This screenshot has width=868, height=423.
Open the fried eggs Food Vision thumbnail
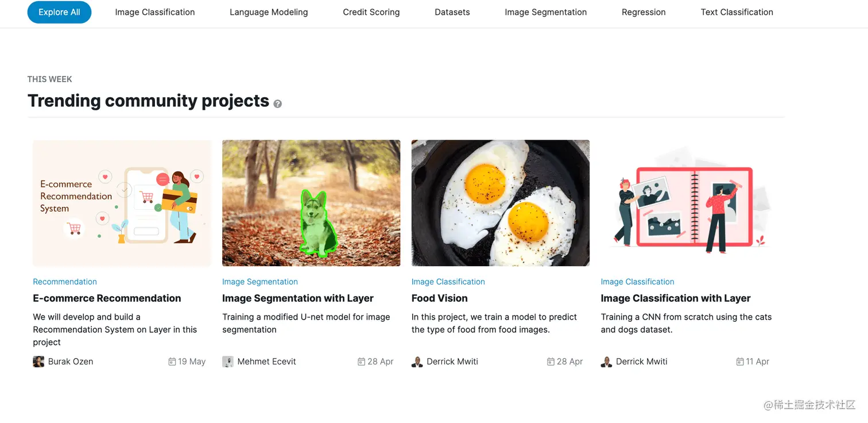point(501,203)
